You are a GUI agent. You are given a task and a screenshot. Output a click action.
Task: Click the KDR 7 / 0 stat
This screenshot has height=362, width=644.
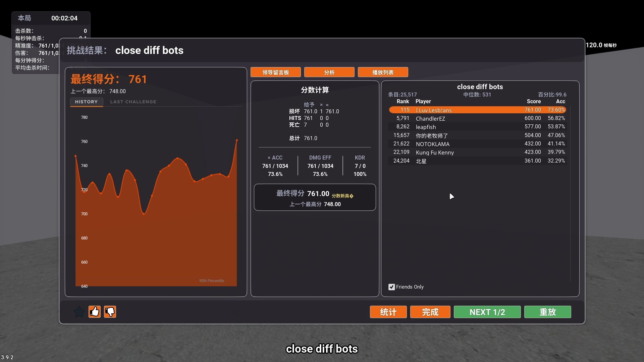pos(360,166)
